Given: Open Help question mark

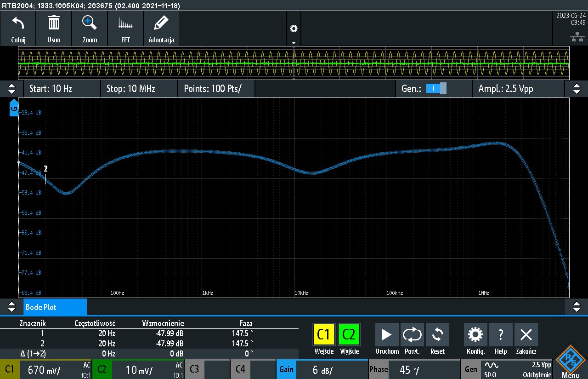Looking at the screenshot, I should pyautogui.click(x=501, y=334).
